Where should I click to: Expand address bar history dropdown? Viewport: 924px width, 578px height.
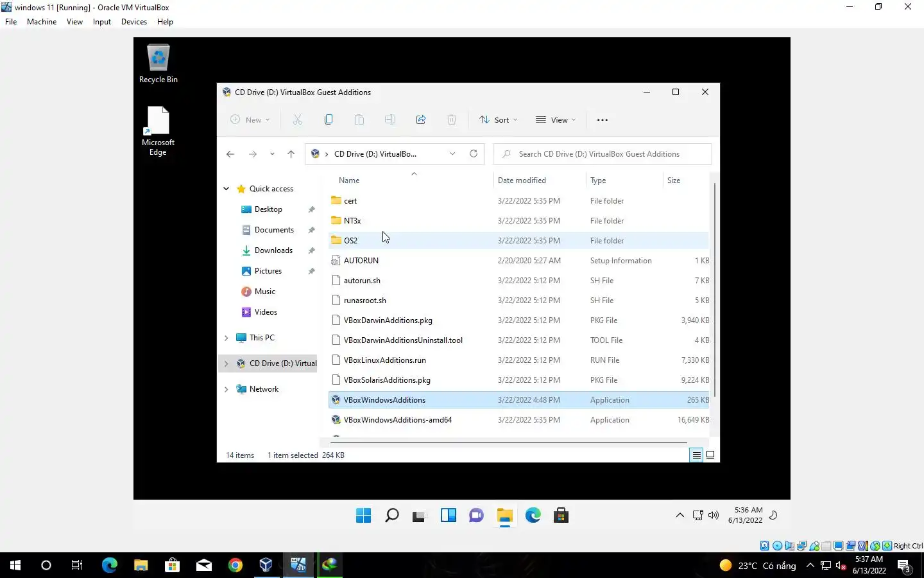tap(452, 153)
